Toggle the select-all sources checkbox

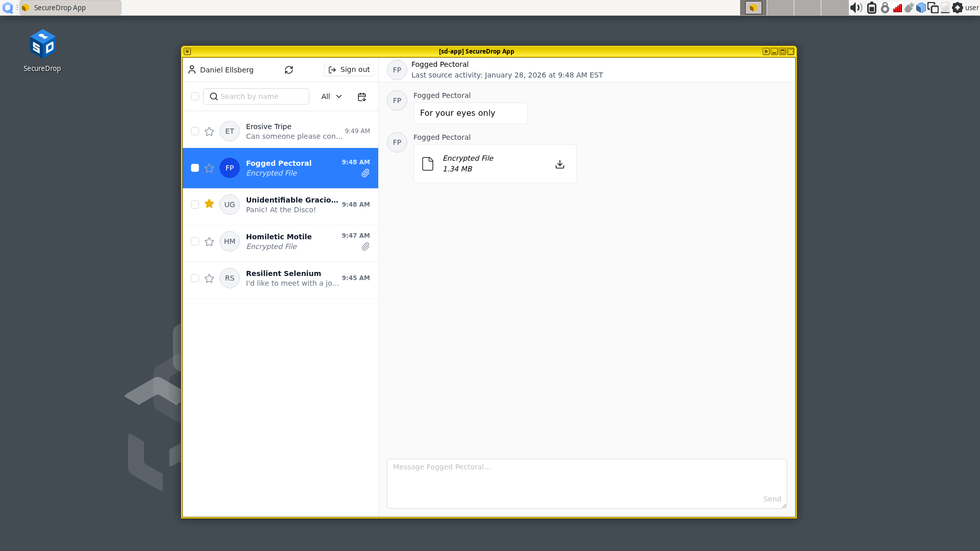pos(195,96)
